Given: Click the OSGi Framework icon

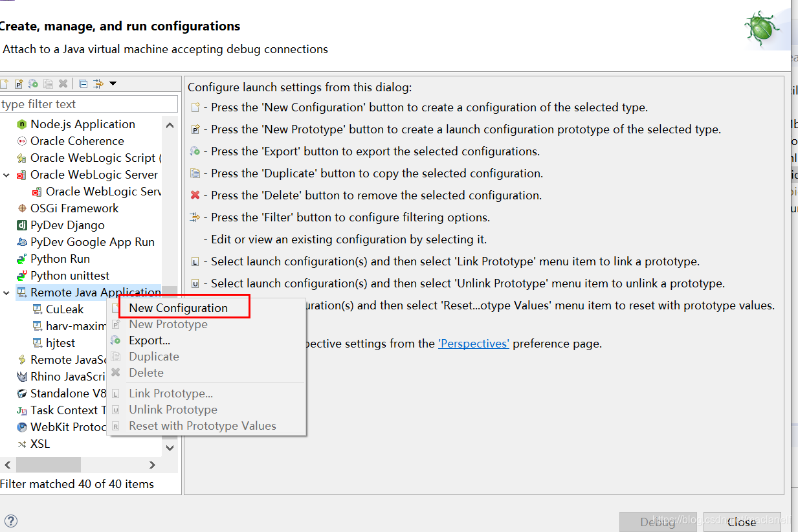Looking at the screenshot, I should (22, 208).
